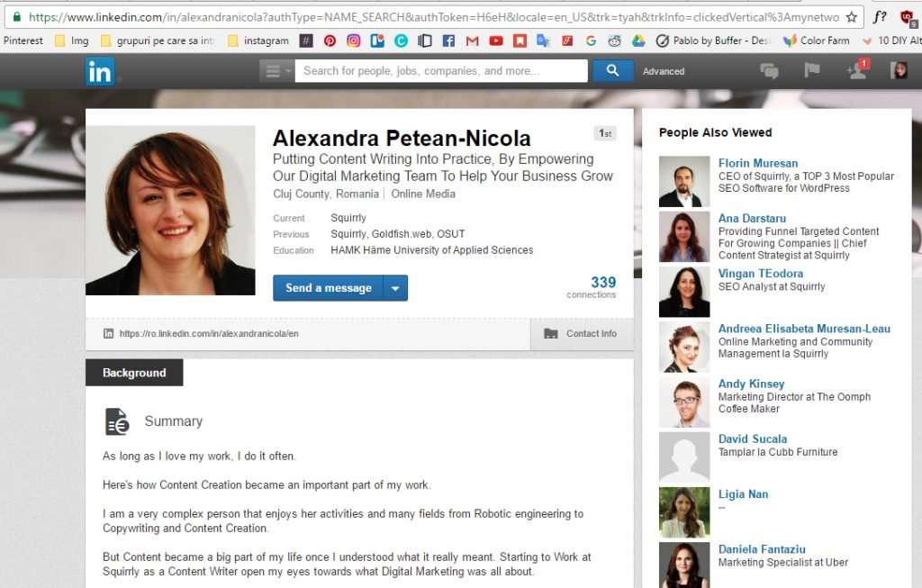Click Florin Muresan's photo thumbnail
This screenshot has width=922, height=588.
[x=684, y=182]
